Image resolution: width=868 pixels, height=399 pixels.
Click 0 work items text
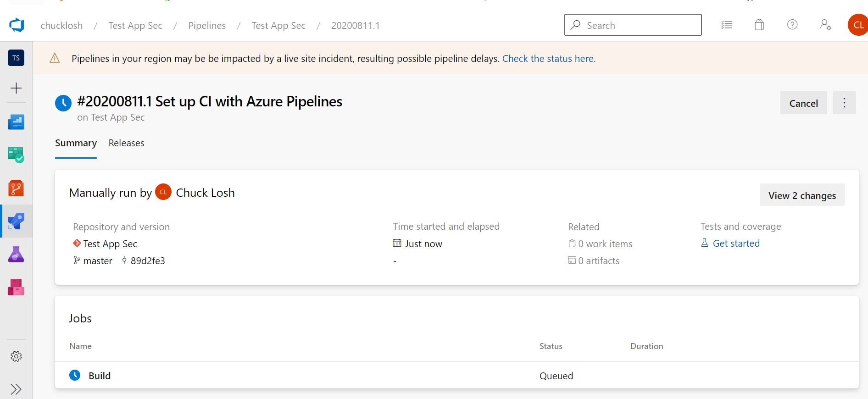pyautogui.click(x=605, y=244)
